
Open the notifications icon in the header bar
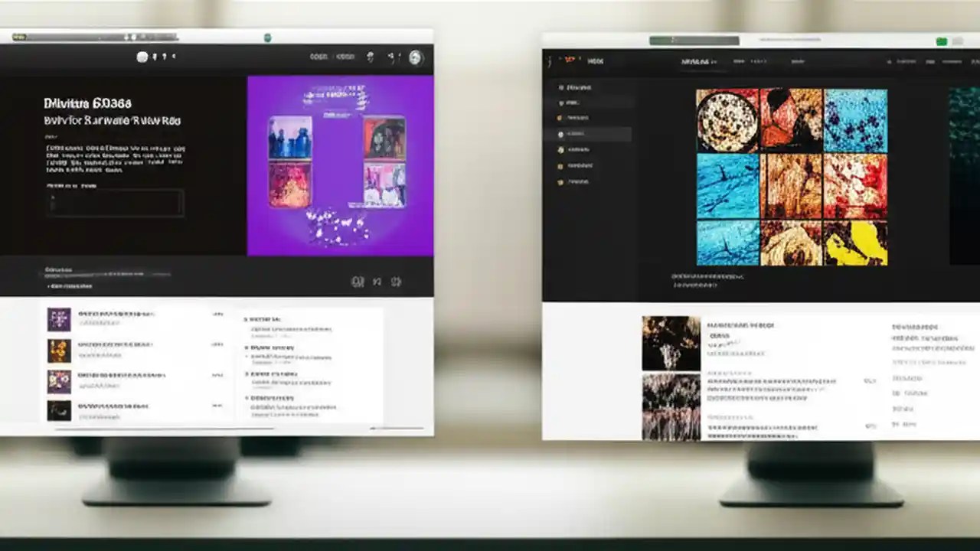click(371, 56)
